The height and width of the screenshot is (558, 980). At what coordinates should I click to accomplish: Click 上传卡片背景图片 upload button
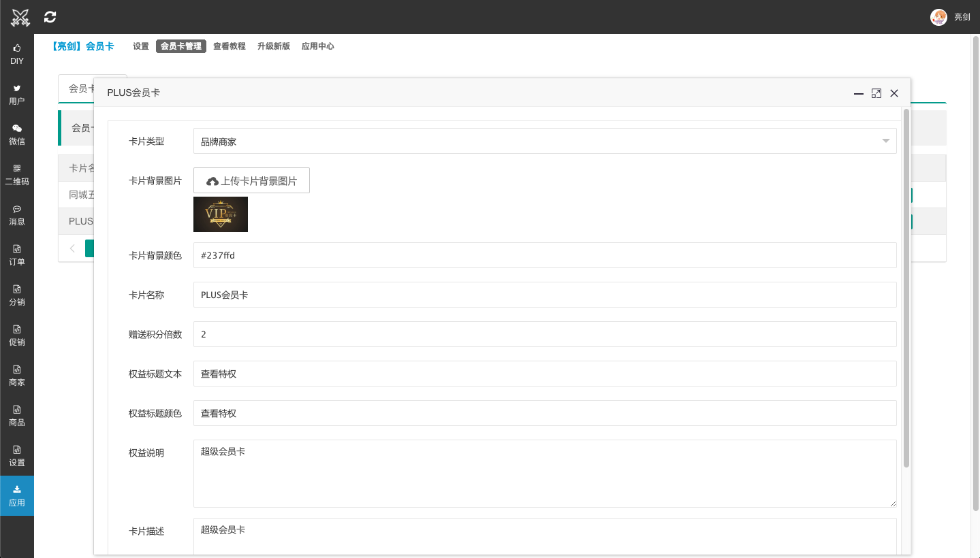click(x=251, y=180)
